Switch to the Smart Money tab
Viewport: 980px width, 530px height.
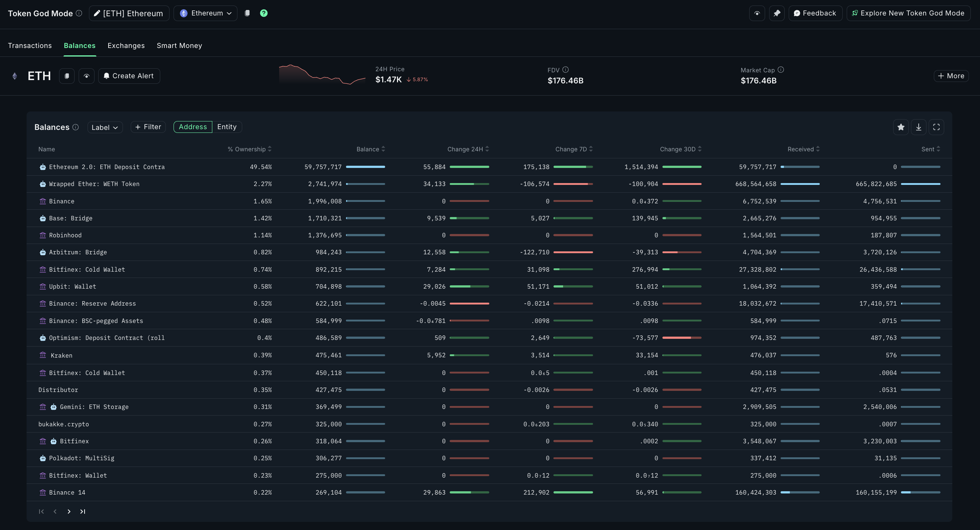[x=179, y=45]
